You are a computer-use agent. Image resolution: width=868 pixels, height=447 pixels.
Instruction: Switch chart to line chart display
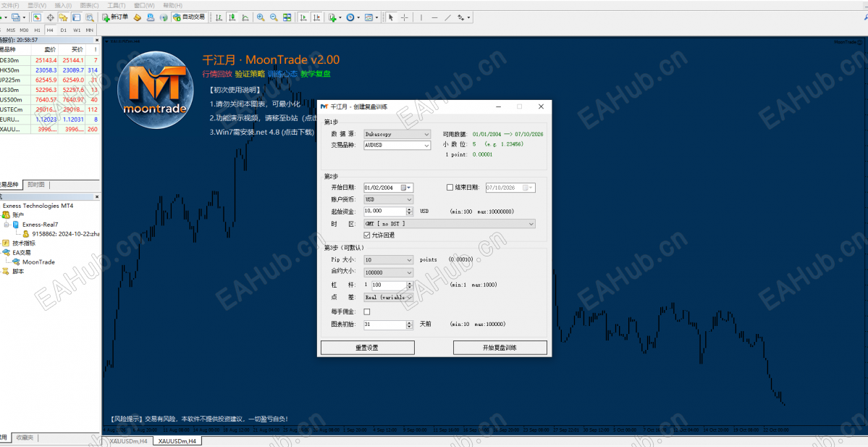[x=245, y=17]
